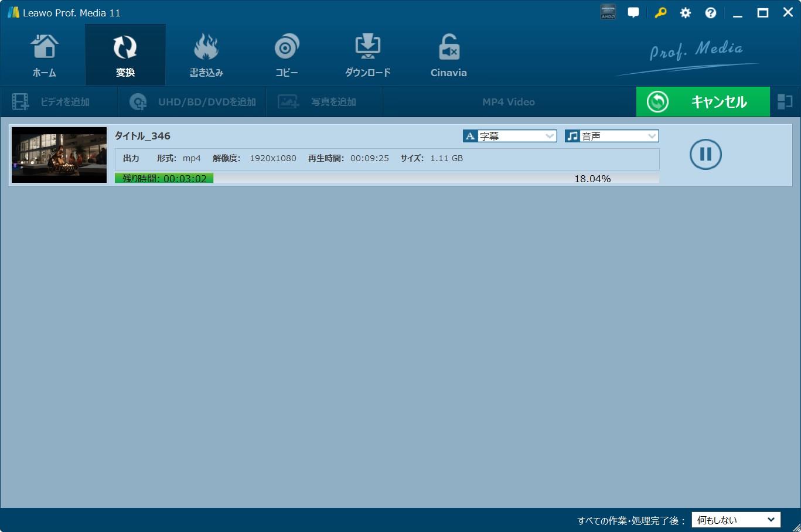Select the 変換 convert tab
801x532 pixels.
tap(125, 55)
